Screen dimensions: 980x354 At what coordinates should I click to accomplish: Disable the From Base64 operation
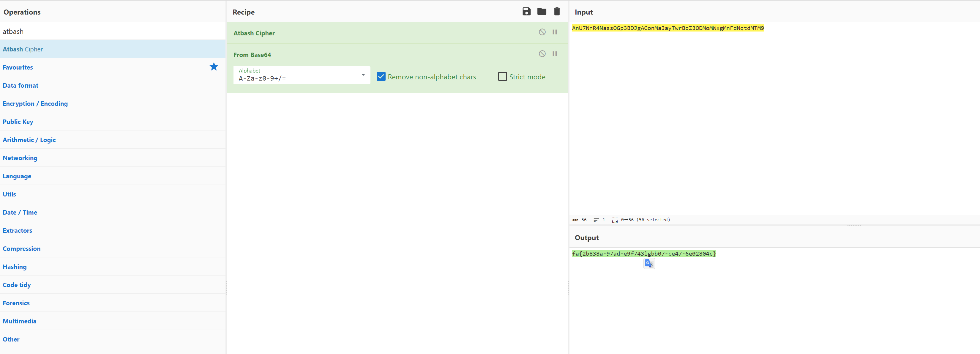point(542,54)
